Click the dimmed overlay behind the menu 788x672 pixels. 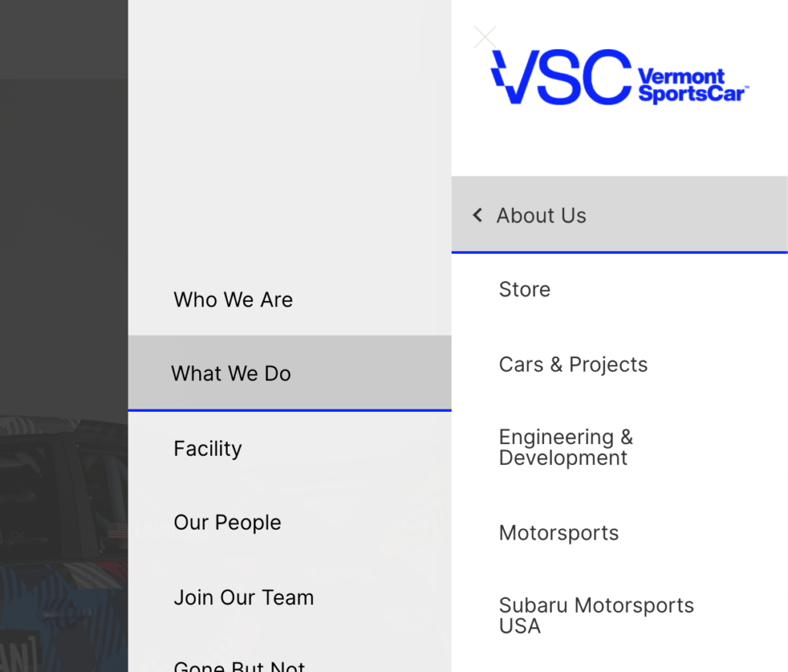pos(64,201)
